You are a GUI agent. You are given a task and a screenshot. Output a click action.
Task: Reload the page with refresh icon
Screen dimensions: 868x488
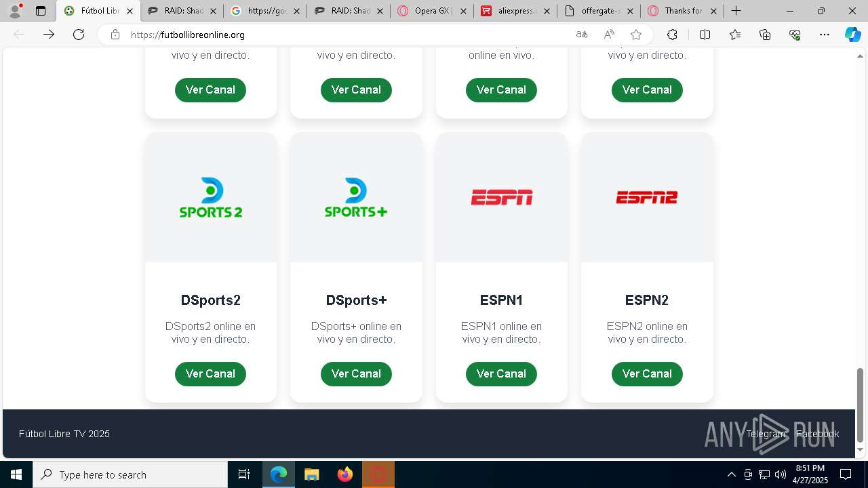[79, 35]
